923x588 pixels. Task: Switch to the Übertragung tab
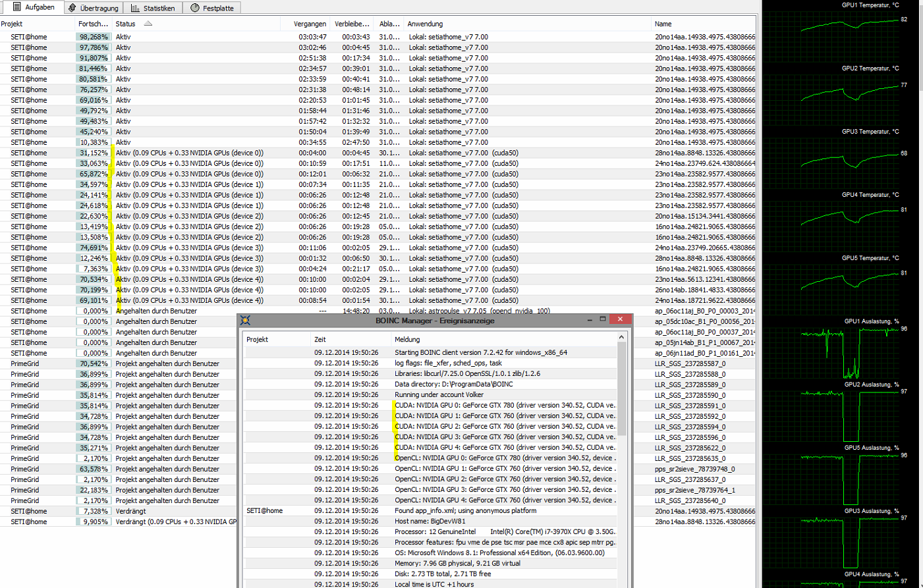(x=94, y=8)
